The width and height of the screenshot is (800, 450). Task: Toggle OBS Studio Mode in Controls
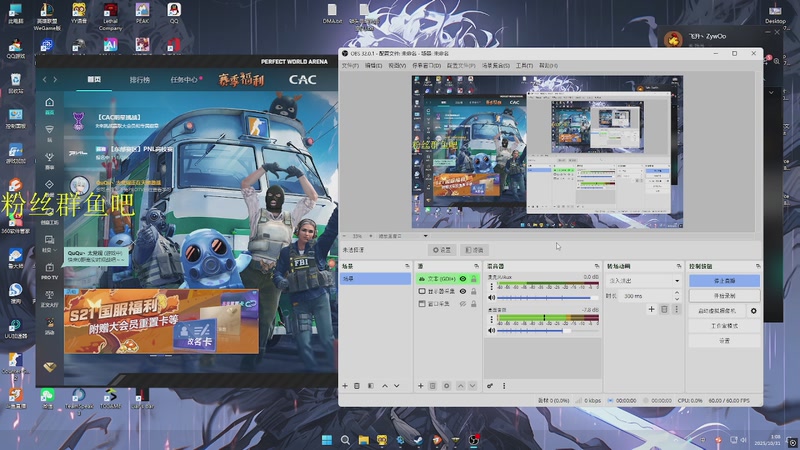[x=724, y=326]
